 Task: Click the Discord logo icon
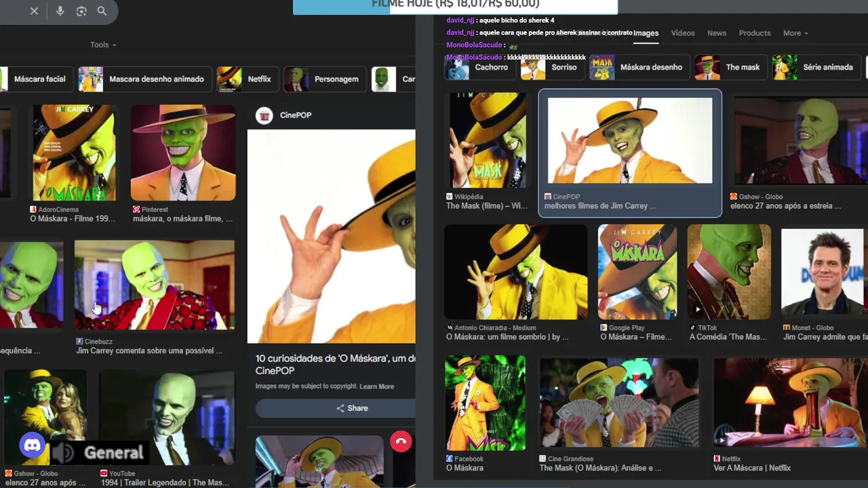point(32,445)
